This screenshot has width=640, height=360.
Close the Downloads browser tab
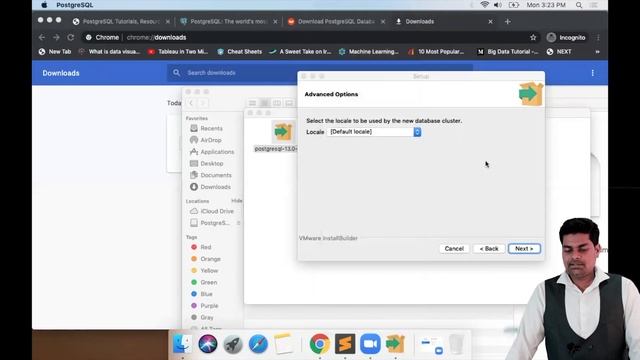(490, 22)
